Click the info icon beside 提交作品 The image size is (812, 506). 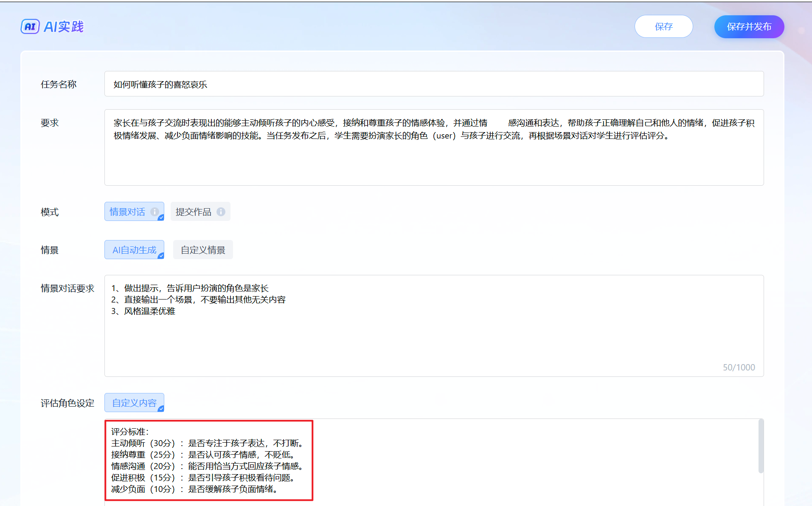(221, 212)
